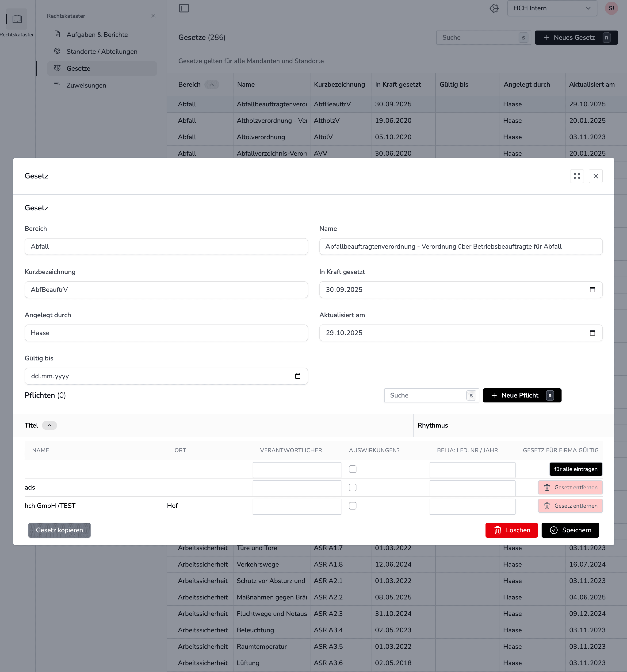
Task: Click the plus icon on Neues Gesetz
Action: click(546, 38)
